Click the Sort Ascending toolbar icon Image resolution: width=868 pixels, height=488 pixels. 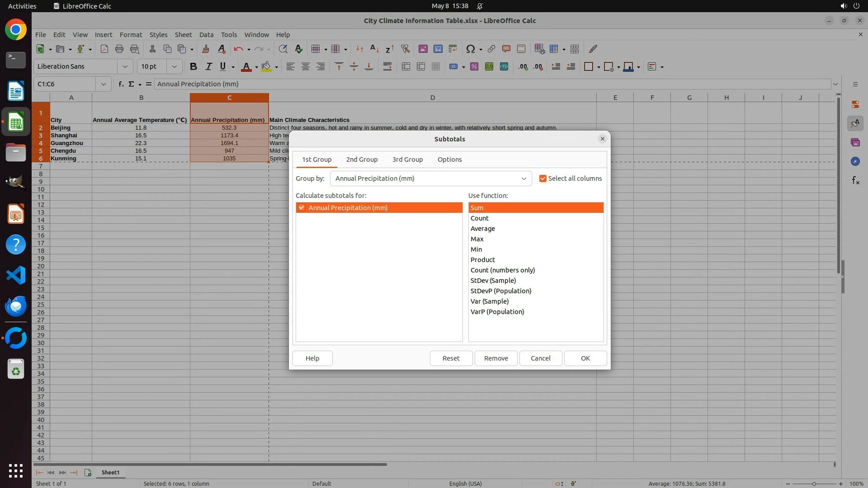click(x=374, y=49)
